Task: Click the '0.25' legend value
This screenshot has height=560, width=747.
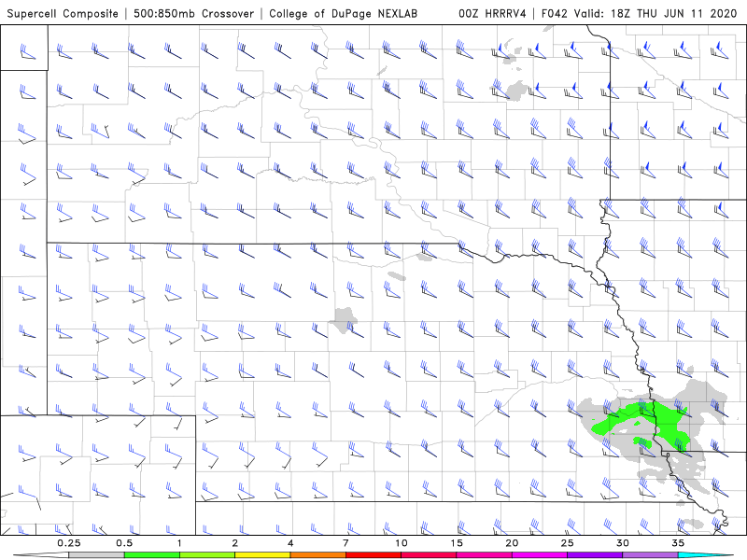Action: 68,543
